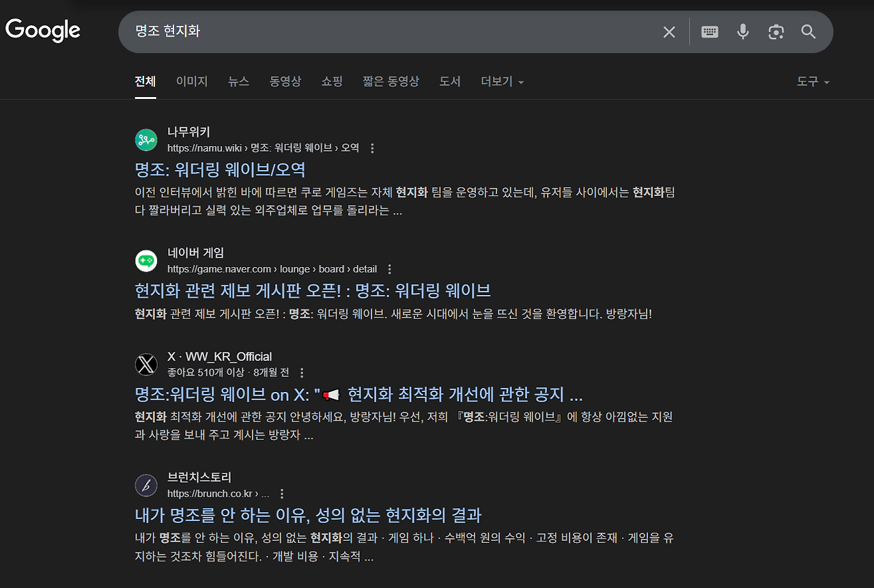Viewport: 874px width, 588px height.
Task: Open three-dot menu on the 네이버 게임 result
Action: coord(389,269)
